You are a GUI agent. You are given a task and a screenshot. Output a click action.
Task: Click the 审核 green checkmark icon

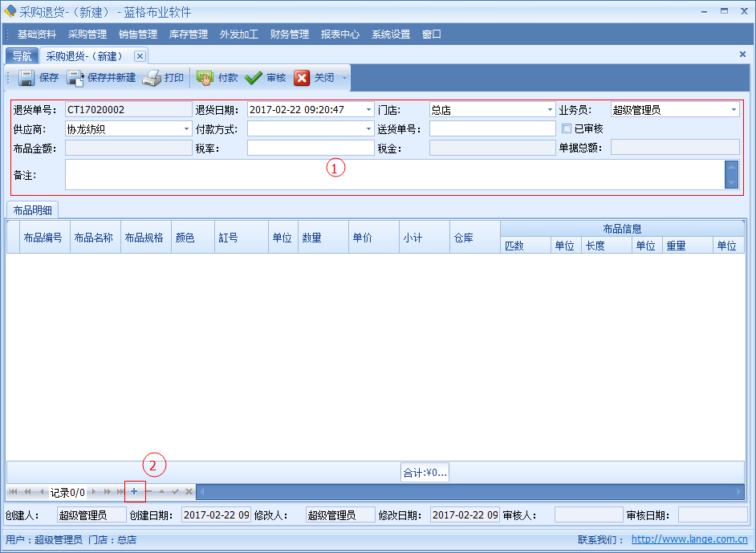[x=254, y=78]
